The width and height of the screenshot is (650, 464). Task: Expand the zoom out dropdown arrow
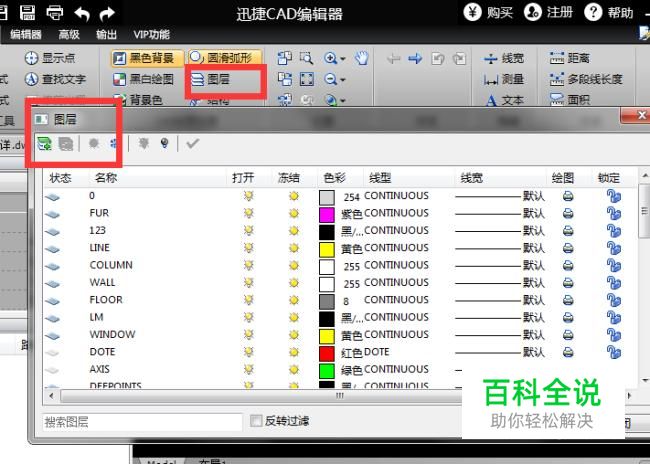(x=343, y=80)
